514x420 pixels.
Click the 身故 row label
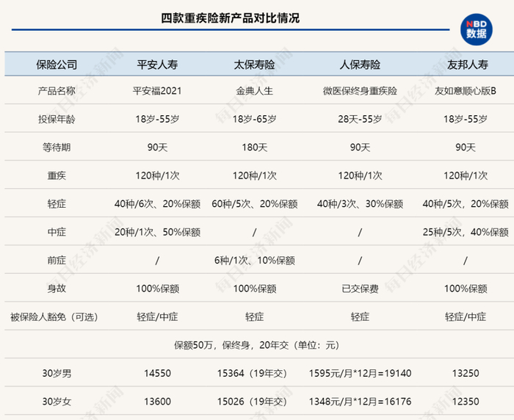tap(57, 289)
